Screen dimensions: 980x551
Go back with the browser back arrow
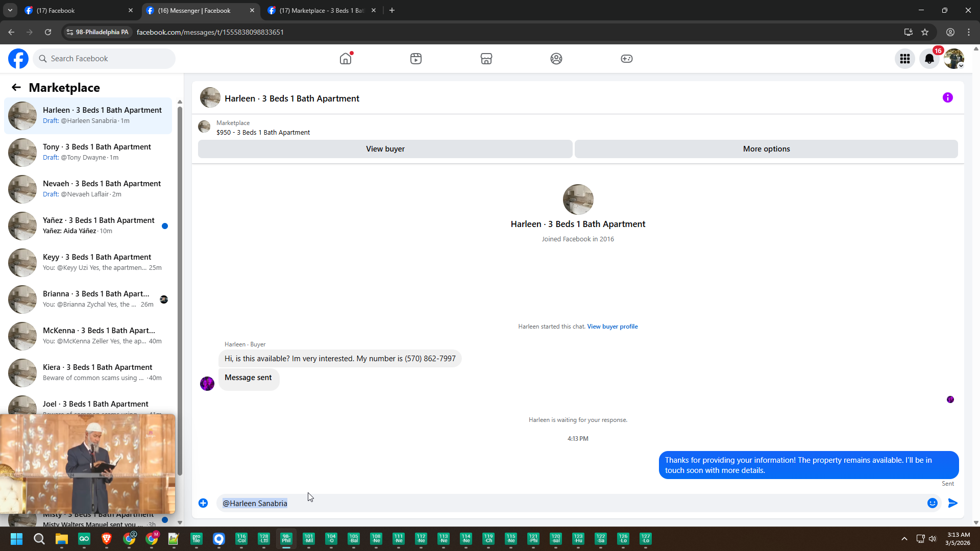point(11,32)
